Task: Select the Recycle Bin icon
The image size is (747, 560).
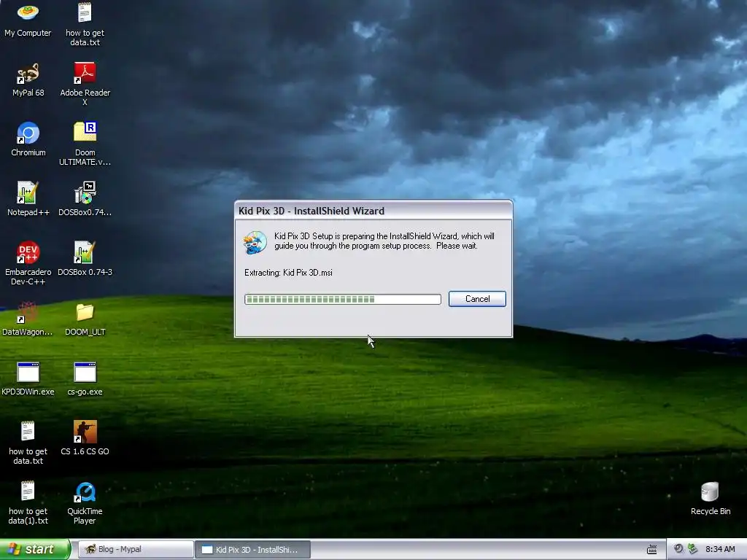Action: click(711, 499)
